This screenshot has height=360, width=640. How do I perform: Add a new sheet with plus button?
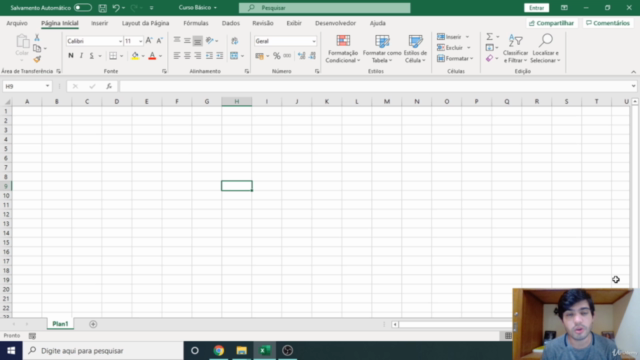tap(93, 324)
